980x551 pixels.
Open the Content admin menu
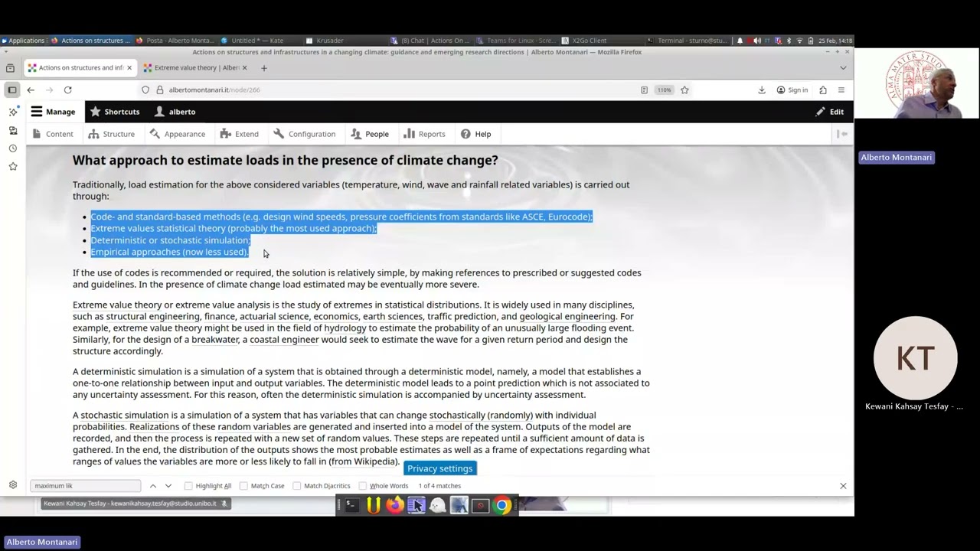click(52, 134)
